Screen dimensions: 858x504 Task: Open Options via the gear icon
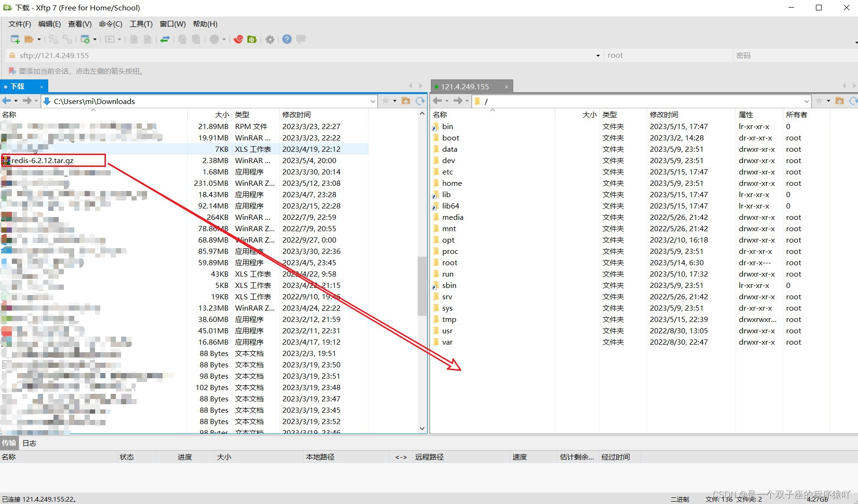pos(270,39)
